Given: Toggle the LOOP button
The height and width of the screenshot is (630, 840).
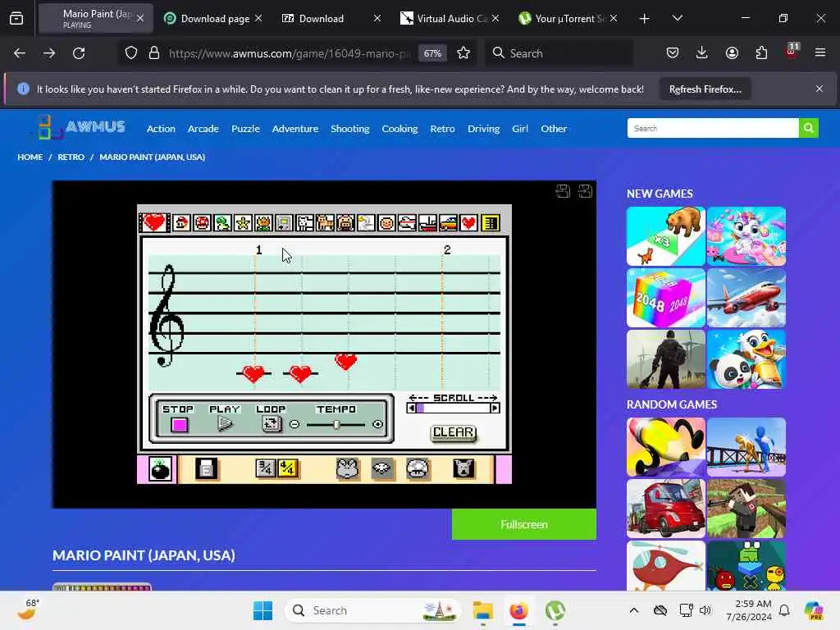Looking at the screenshot, I should click(x=271, y=424).
